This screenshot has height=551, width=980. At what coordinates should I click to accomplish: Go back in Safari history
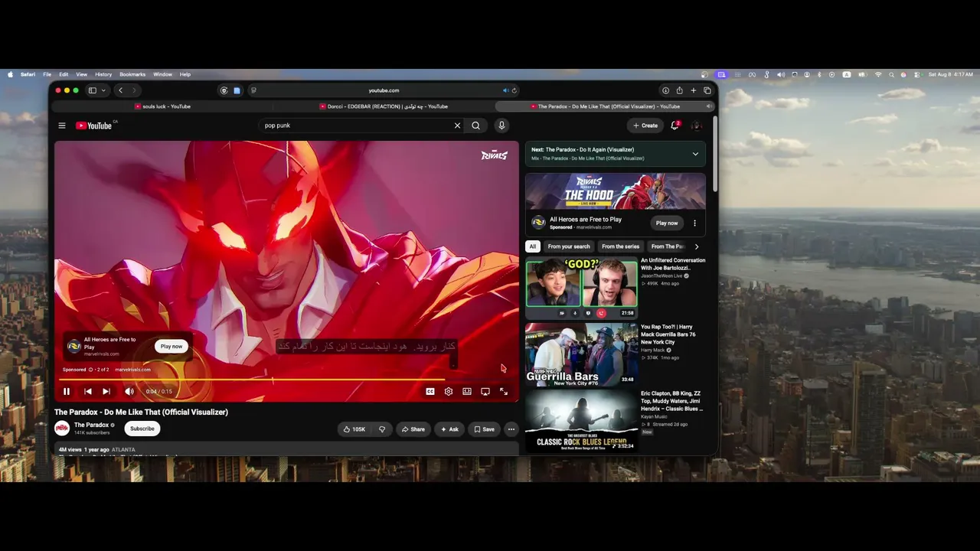(x=120, y=90)
